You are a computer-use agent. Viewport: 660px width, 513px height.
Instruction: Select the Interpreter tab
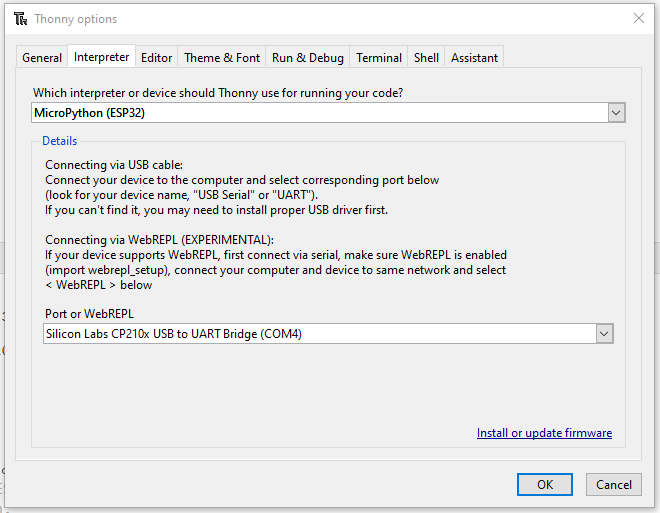pyautogui.click(x=101, y=57)
